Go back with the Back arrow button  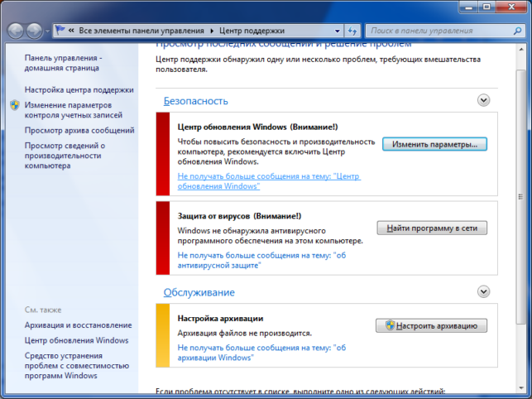click(16, 31)
